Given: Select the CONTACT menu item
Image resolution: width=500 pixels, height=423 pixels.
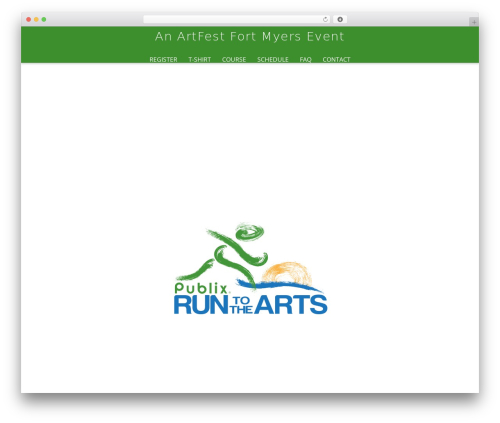Looking at the screenshot, I should pyautogui.click(x=336, y=59).
